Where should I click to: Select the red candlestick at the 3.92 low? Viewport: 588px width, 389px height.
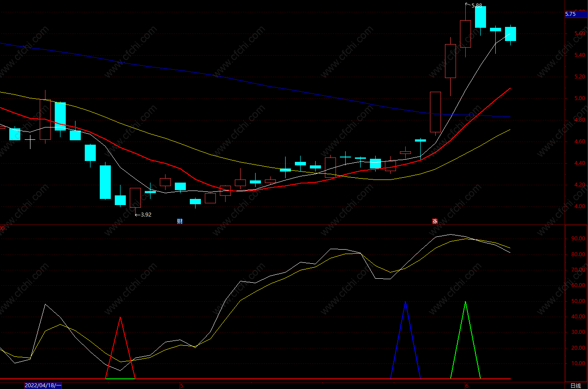135,198
